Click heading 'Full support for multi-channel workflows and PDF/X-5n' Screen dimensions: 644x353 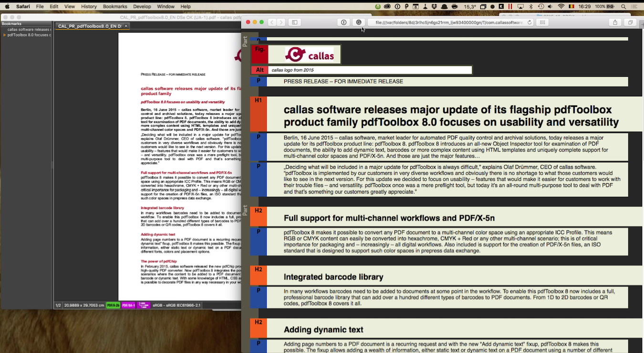click(389, 218)
